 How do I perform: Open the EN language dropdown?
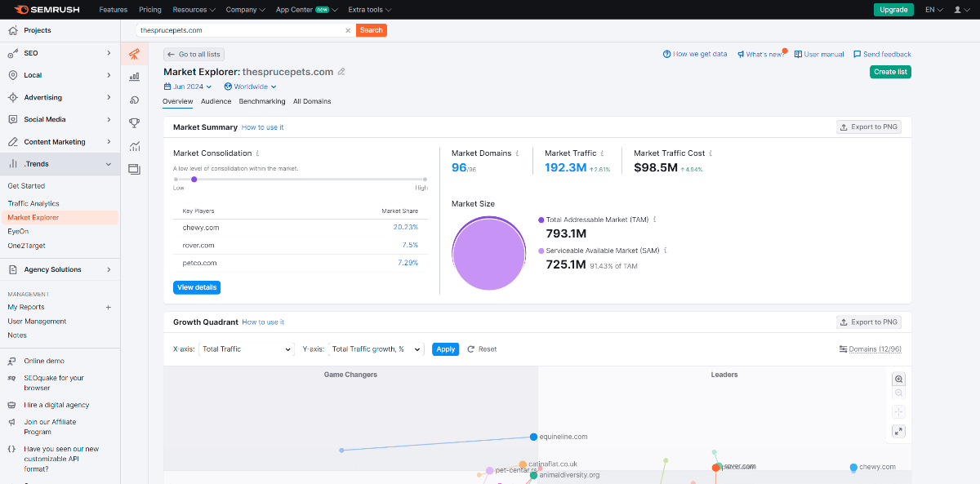click(933, 10)
